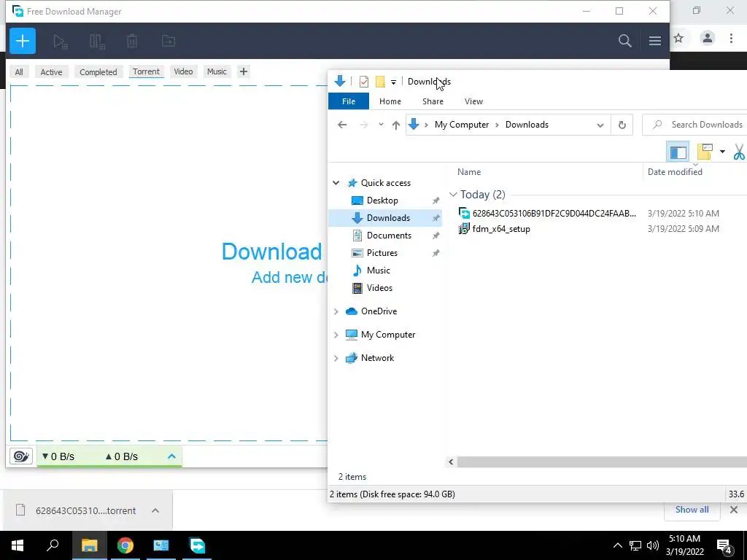Click the horizontal scrollbar left arrow
This screenshot has height=560, width=747.
[451, 462]
